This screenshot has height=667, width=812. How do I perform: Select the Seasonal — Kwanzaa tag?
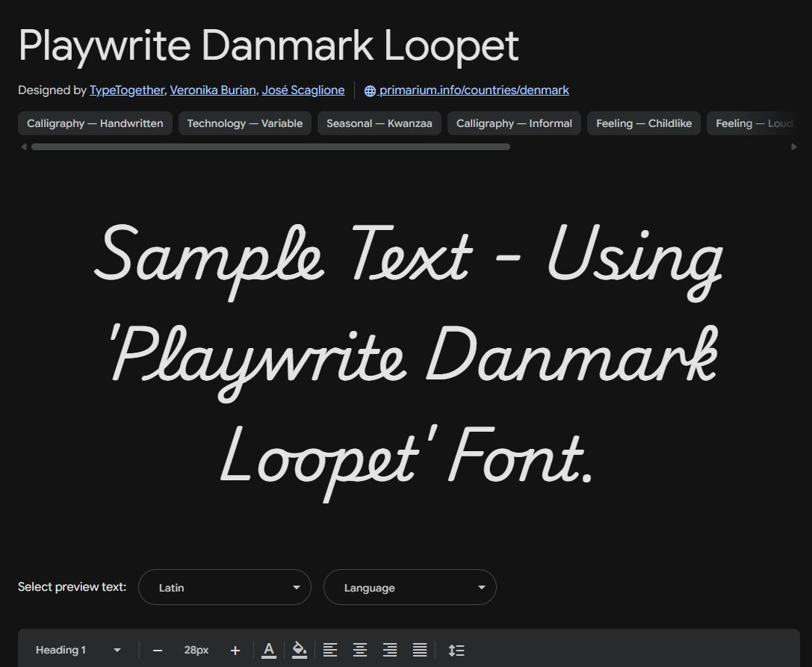379,123
